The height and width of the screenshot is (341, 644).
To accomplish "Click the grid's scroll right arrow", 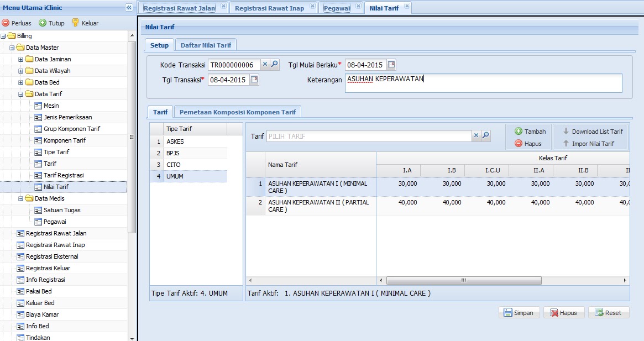I will tap(625, 280).
